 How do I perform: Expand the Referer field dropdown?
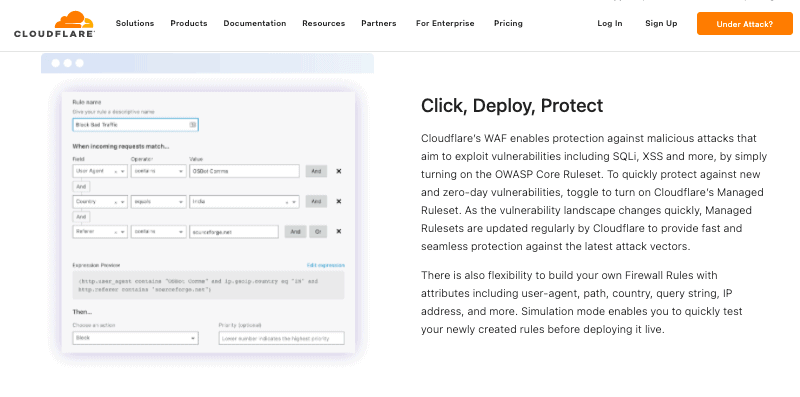(x=99, y=232)
